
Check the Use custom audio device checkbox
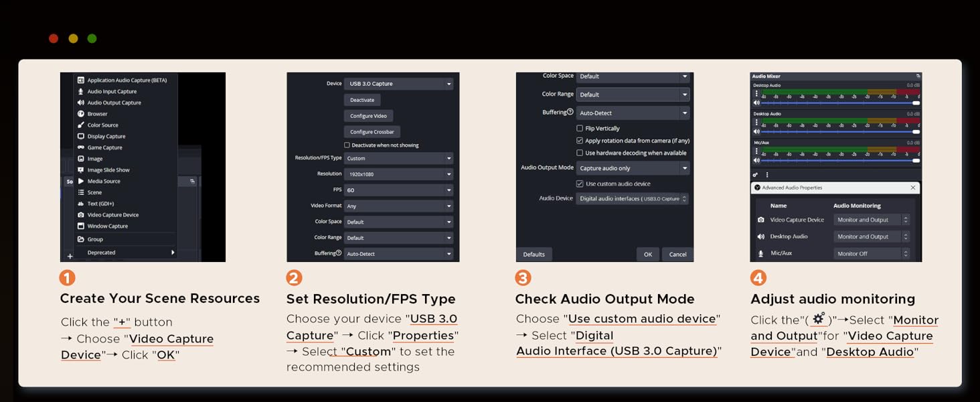click(580, 183)
